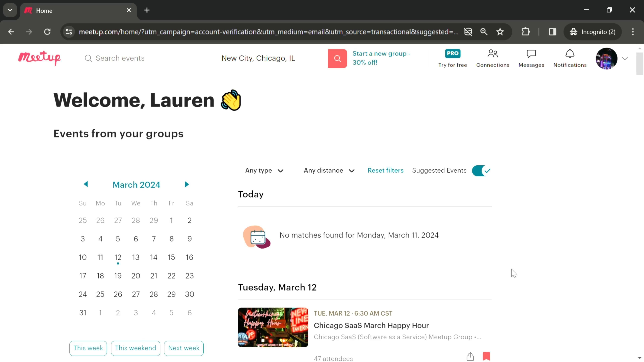Select March 12 on the calendar
This screenshot has width=644, height=362.
(118, 257)
